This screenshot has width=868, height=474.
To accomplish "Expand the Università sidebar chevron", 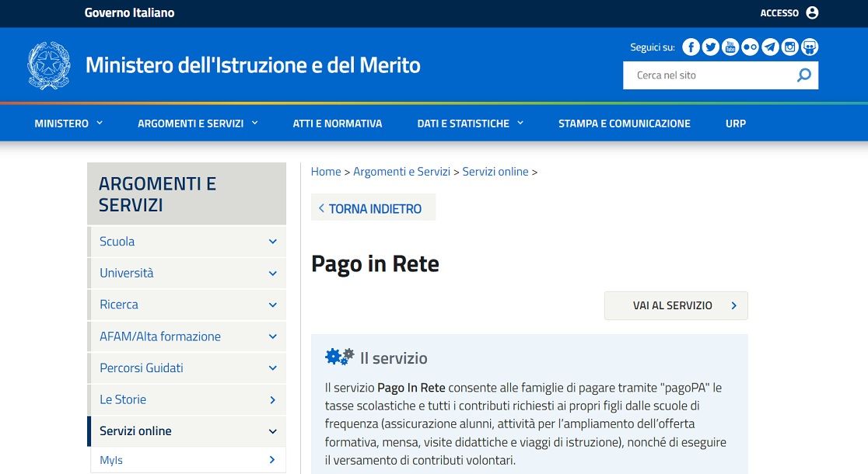I will tap(272, 274).
